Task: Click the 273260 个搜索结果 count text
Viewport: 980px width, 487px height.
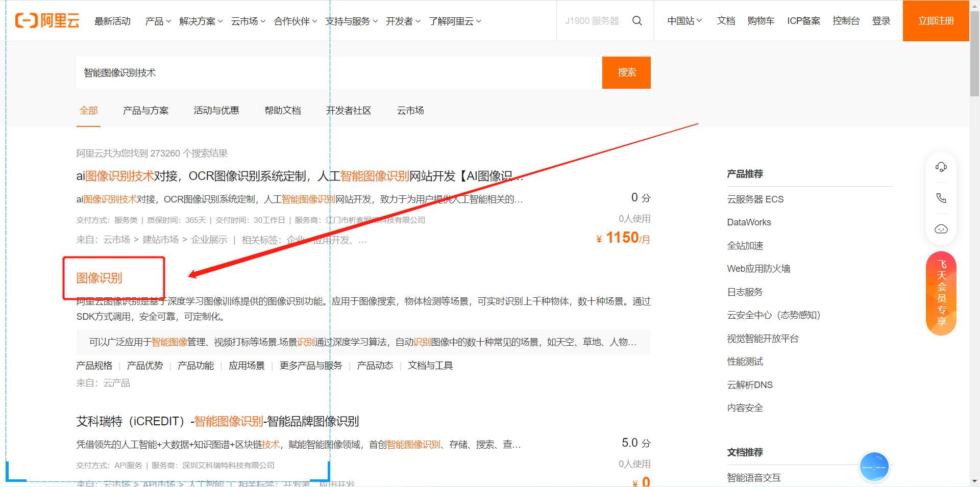Action: 189,153
